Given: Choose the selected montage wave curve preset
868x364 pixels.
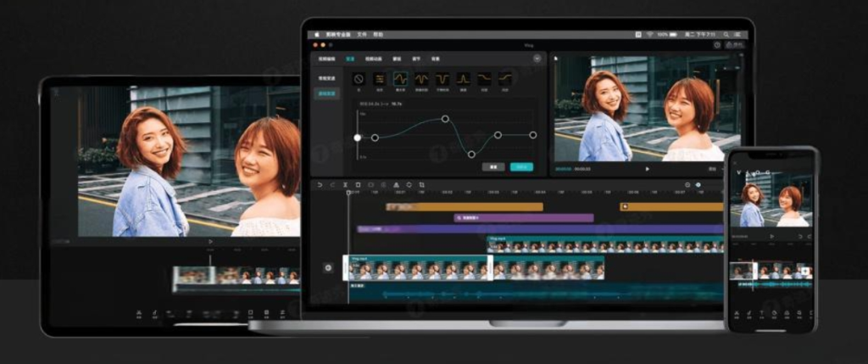Looking at the screenshot, I should coord(401,79).
